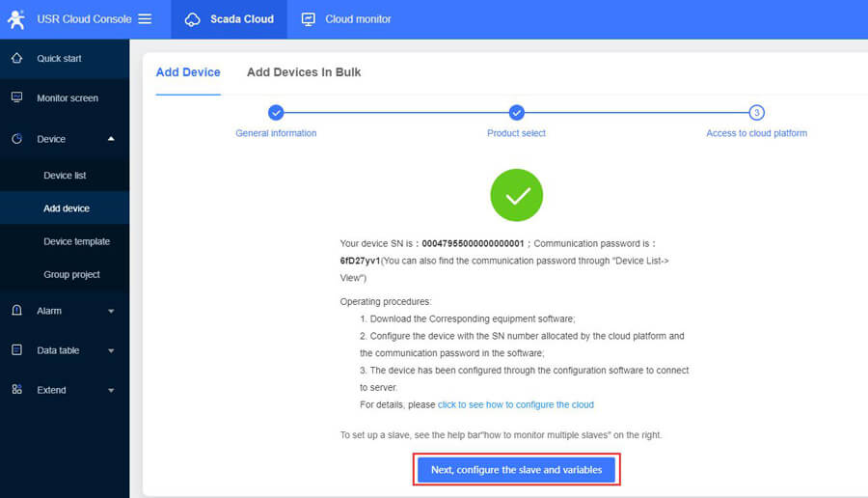Open Device section label in sidebar
The width and height of the screenshot is (868, 498).
[x=51, y=139]
